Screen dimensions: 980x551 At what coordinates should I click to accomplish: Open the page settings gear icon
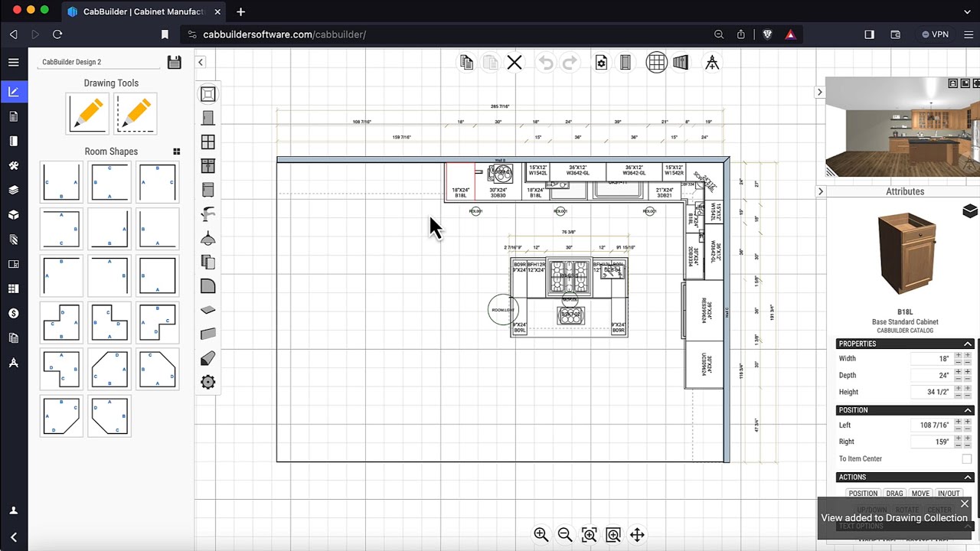tap(601, 63)
